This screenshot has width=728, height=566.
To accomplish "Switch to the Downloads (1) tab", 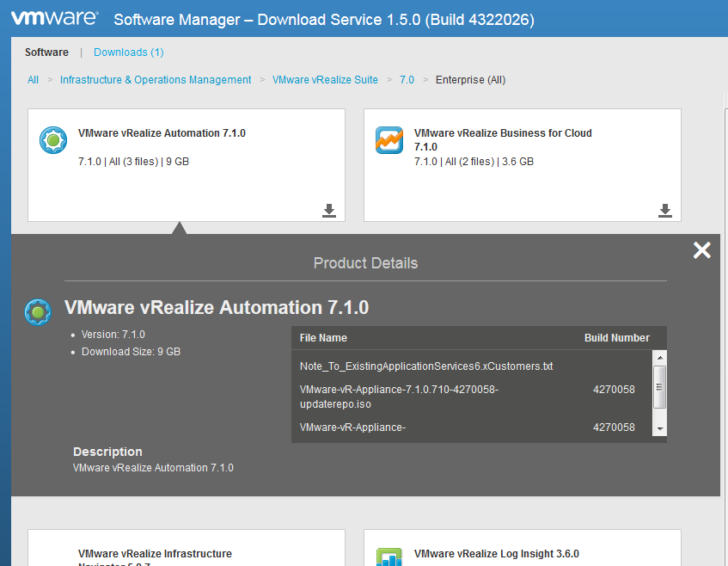I will [x=128, y=52].
